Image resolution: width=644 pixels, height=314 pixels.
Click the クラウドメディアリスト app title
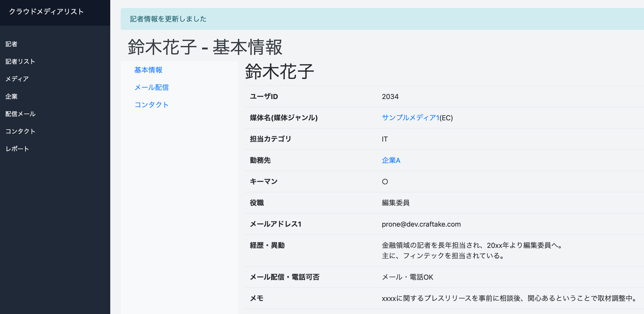coord(45,11)
